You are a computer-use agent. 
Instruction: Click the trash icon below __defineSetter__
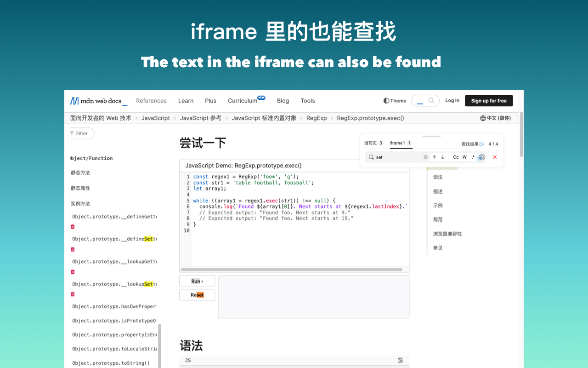[72, 249]
